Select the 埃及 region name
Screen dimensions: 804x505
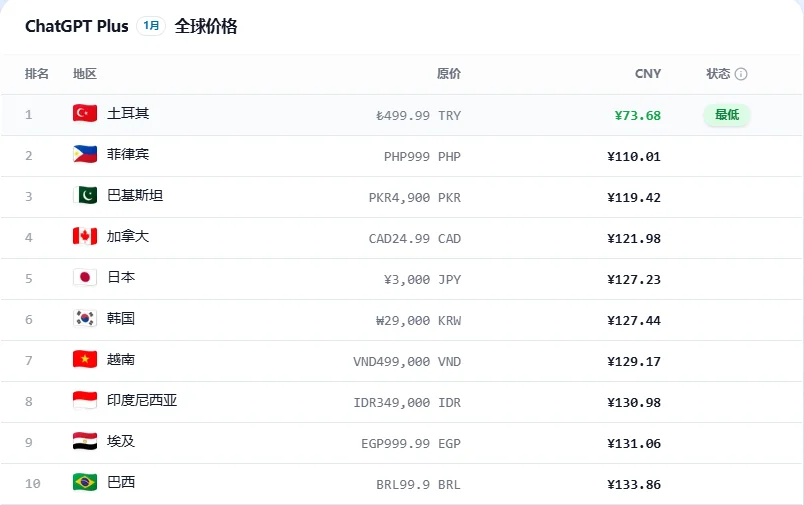pyautogui.click(x=121, y=441)
